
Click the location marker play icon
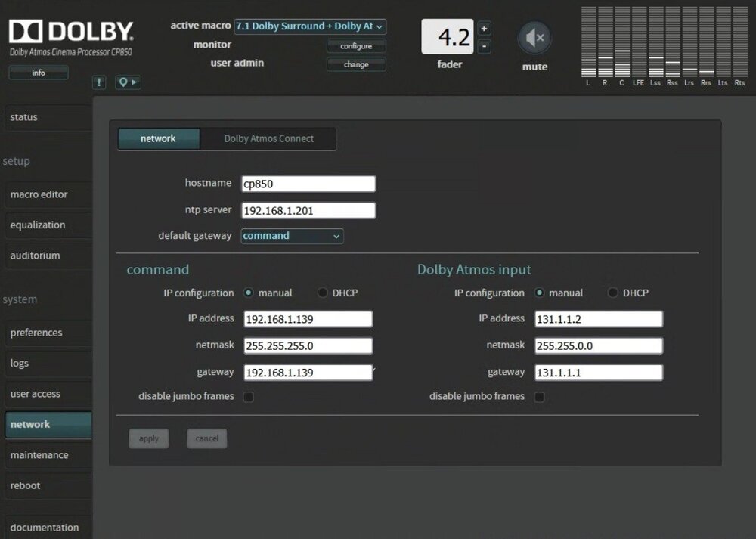click(128, 82)
